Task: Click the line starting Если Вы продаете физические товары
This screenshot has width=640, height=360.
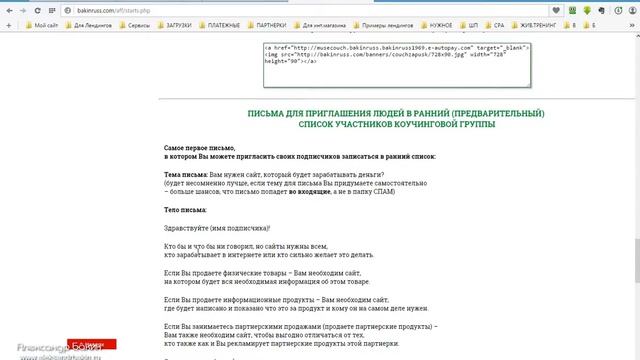Action: (262, 273)
